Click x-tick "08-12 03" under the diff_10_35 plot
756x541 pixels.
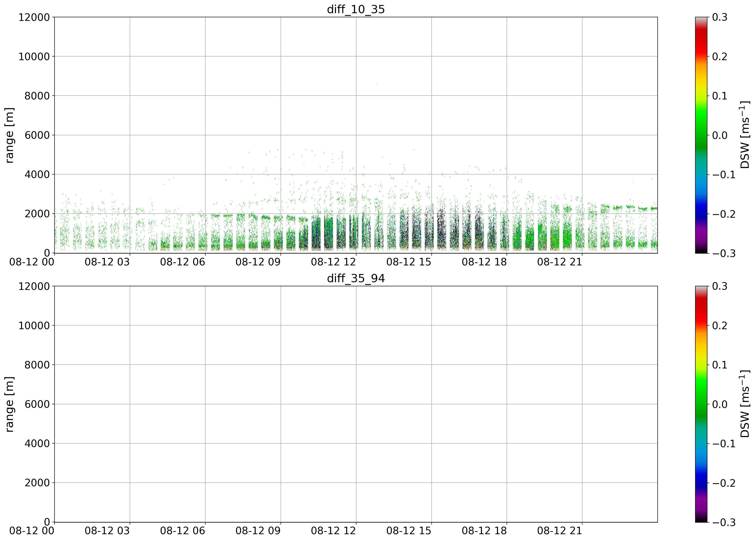click(107, 262)
